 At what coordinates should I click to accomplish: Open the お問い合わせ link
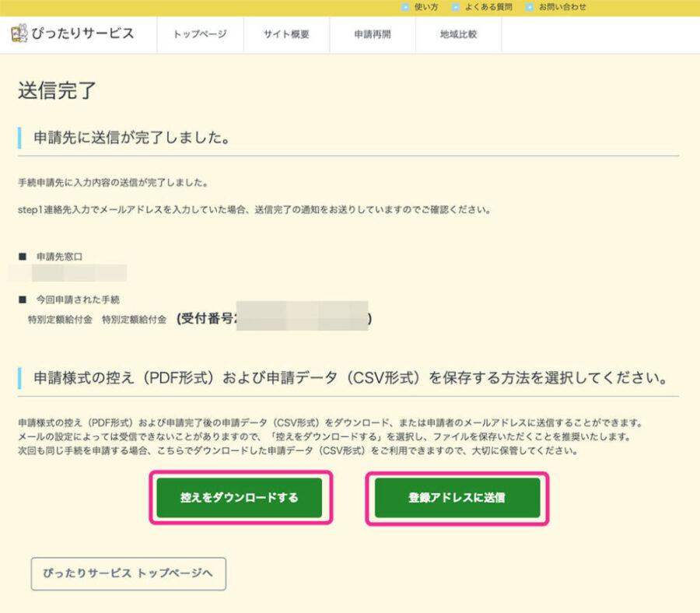tap(562, 7)
